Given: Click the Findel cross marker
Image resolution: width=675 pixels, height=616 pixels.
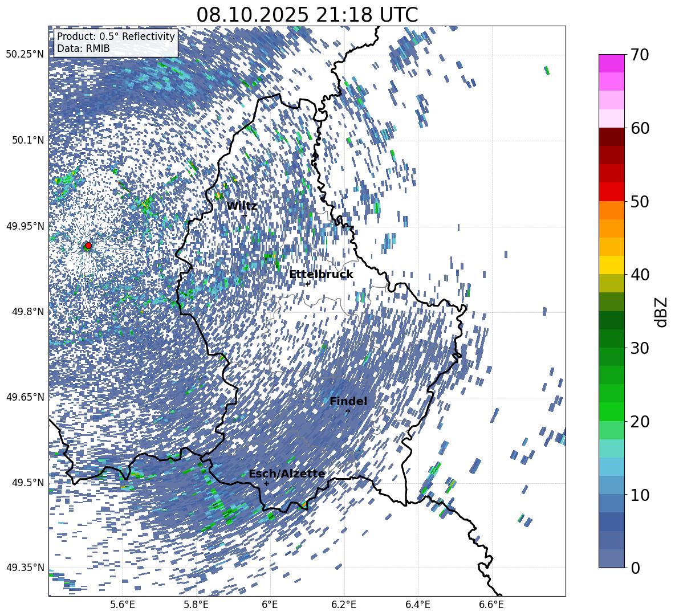Looking at the screenshot, I should (x=348, y=411).
